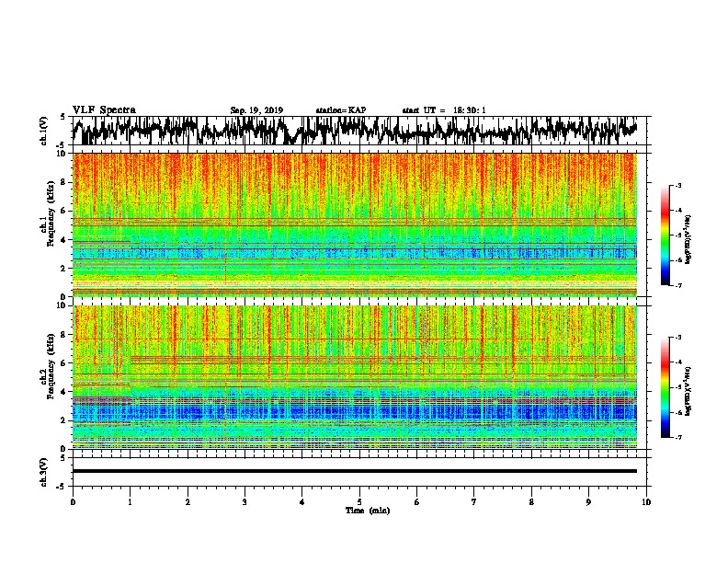The image size is (728, 563).
Task: Click the time axis tick label "2"
Action: pyautogui.click(x=188, y=502)
